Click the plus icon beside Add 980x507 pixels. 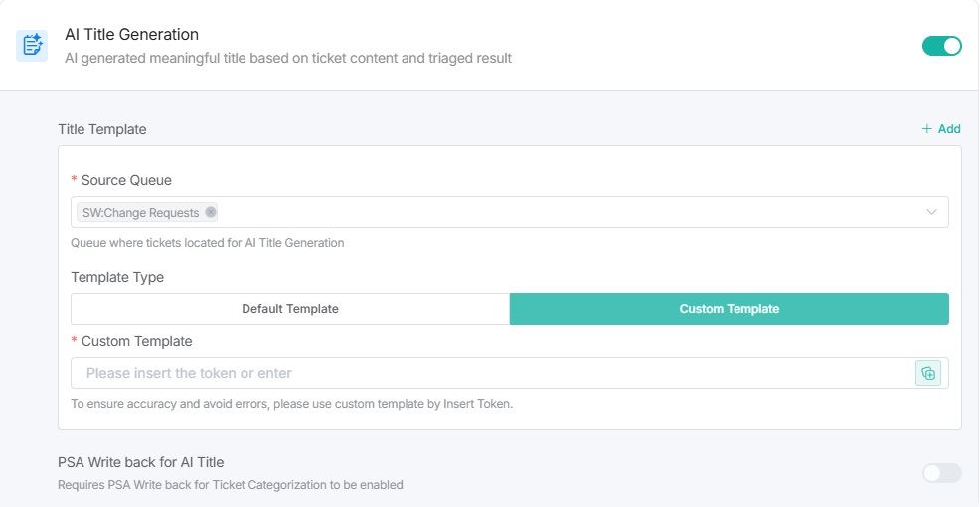tap(926, 129)
